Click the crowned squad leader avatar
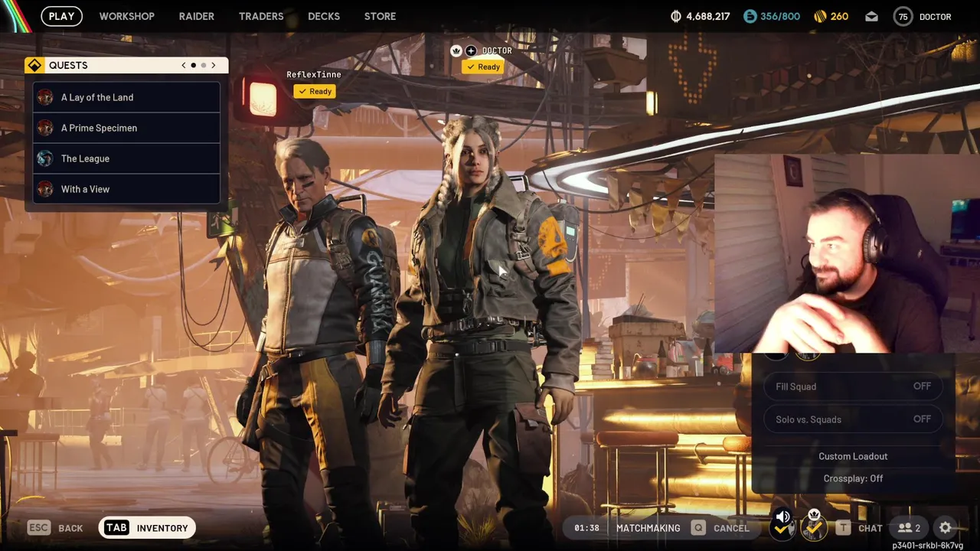This screenshot has width=980, height=551. point(814,527)
